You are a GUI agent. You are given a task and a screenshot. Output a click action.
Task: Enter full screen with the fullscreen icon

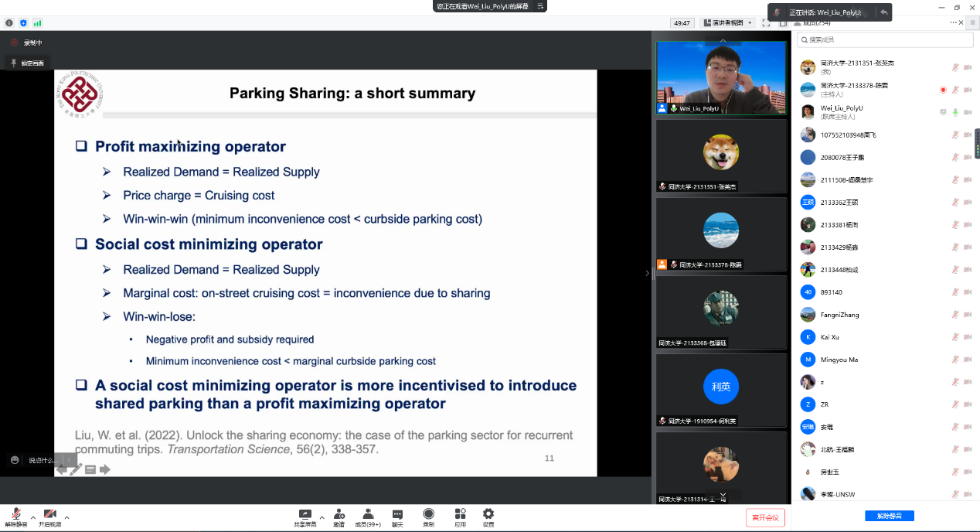pos(766,23)
